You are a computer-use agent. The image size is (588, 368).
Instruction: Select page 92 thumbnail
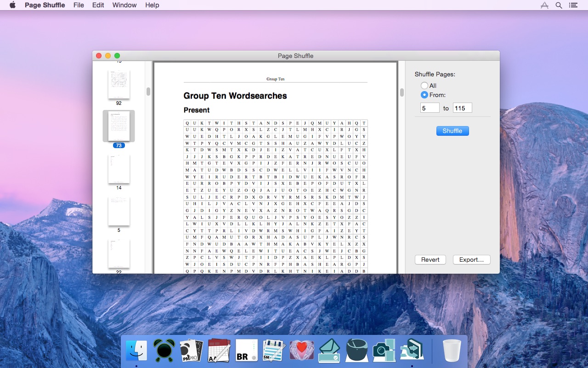(119, 85)
